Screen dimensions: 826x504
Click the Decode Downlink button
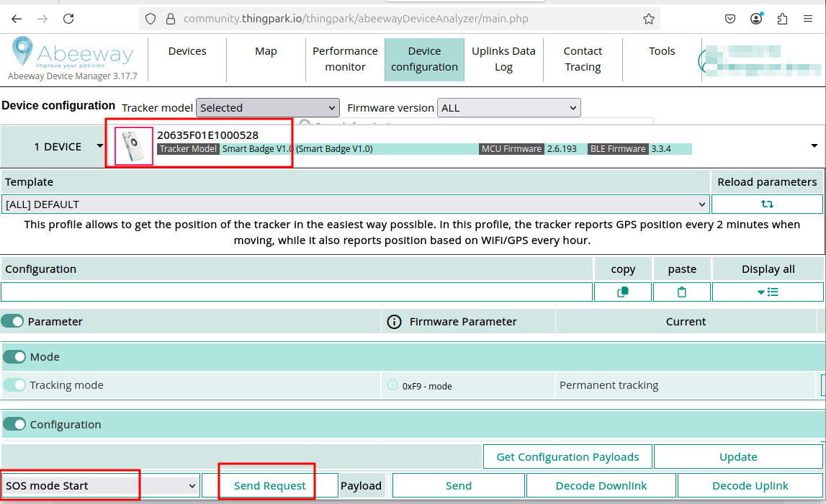point(601,485)
